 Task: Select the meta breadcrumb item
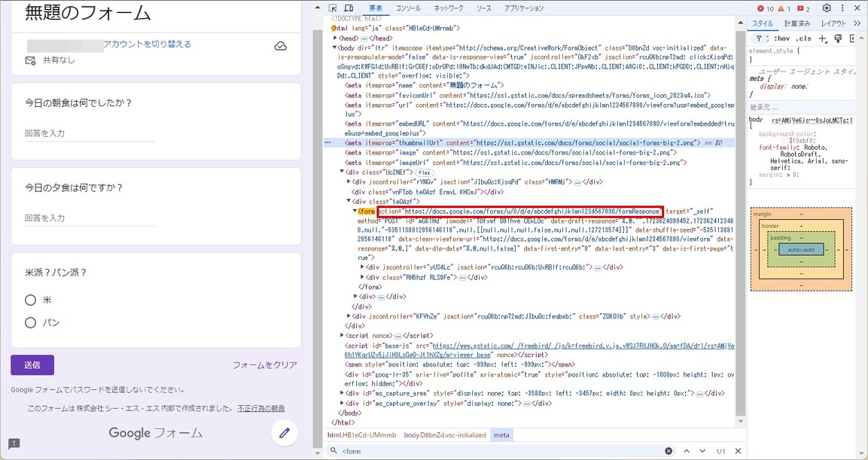pos(501,435)
